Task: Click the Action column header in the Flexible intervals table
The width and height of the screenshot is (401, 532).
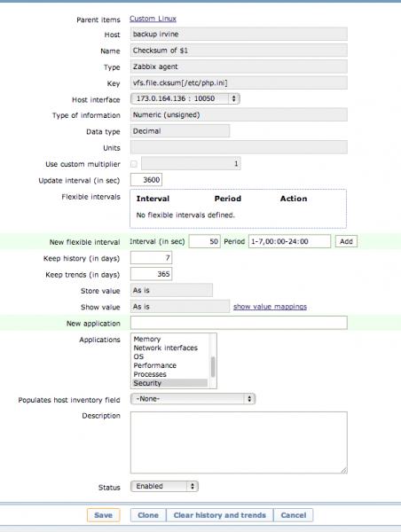Action: tap(294, 199)
